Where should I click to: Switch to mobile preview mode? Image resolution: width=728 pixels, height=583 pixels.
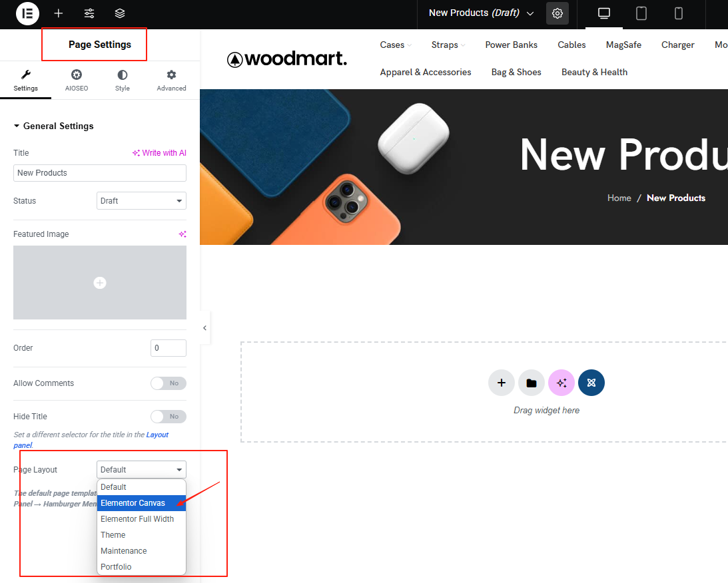pos(678,13)
